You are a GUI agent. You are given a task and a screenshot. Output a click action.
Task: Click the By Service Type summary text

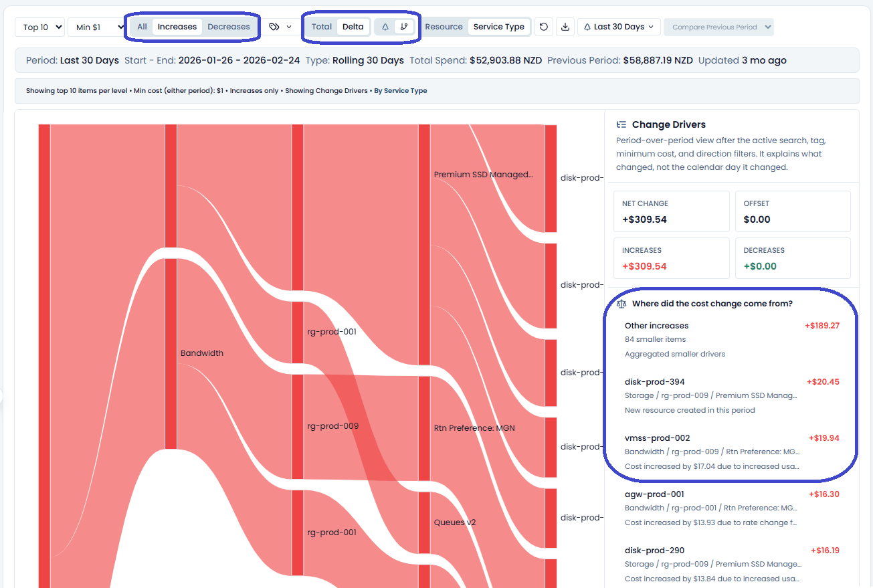tap(400, 90)
